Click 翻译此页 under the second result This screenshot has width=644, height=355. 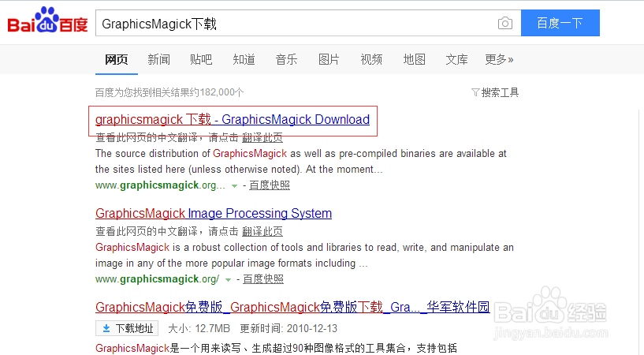click(262, 231)
